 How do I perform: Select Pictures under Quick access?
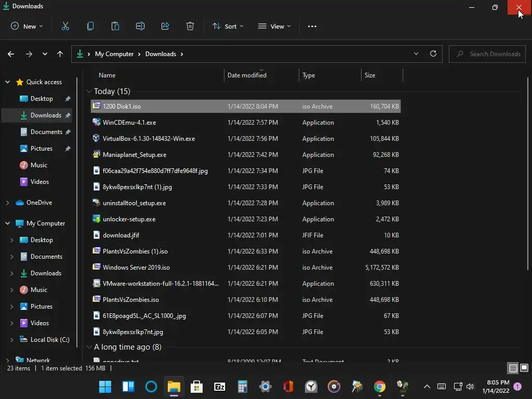[x=42, y=149]
